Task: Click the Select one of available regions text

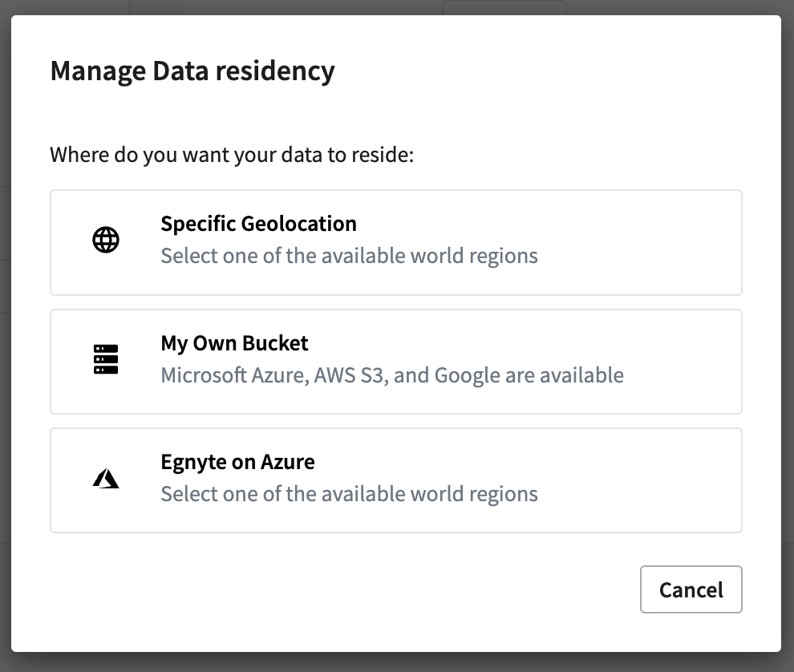Action: click(x=350, y=255)
